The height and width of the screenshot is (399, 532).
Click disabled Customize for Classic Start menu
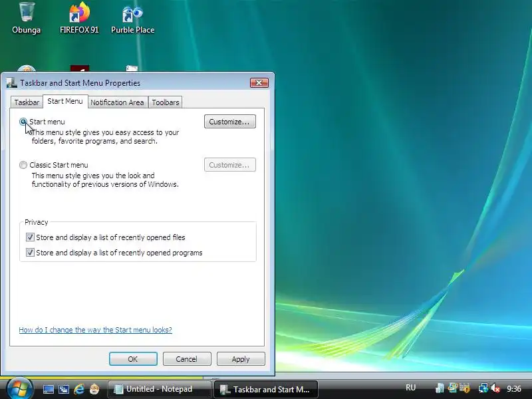229,165
